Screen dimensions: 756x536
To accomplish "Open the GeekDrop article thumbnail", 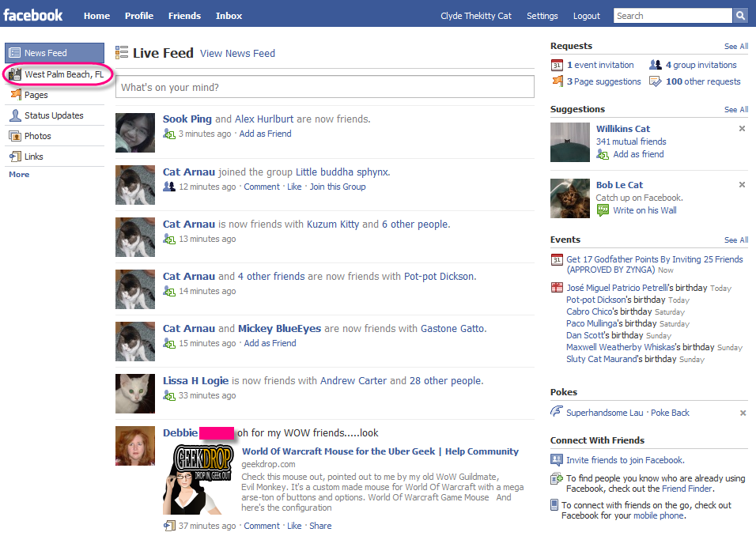I will pos(198,480).
